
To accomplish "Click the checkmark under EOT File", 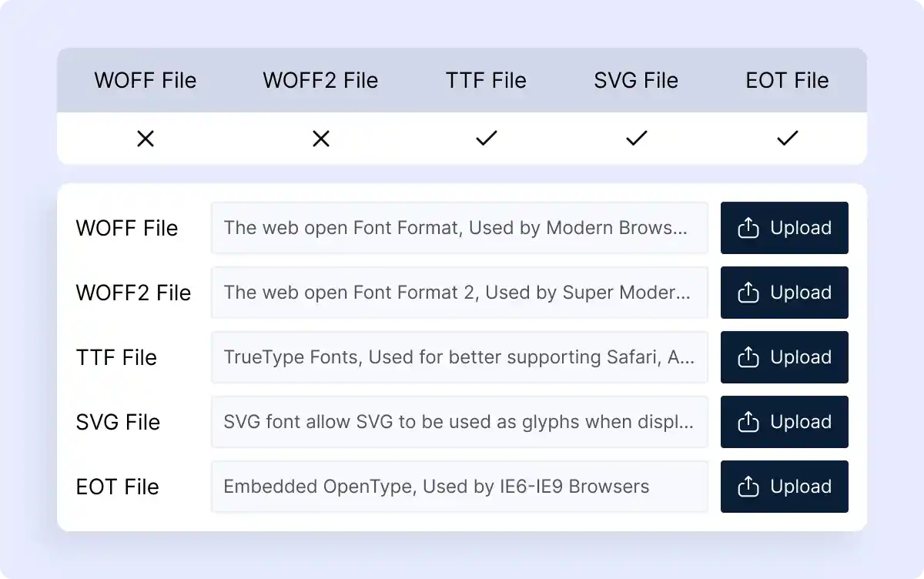I will click(787, 139).
